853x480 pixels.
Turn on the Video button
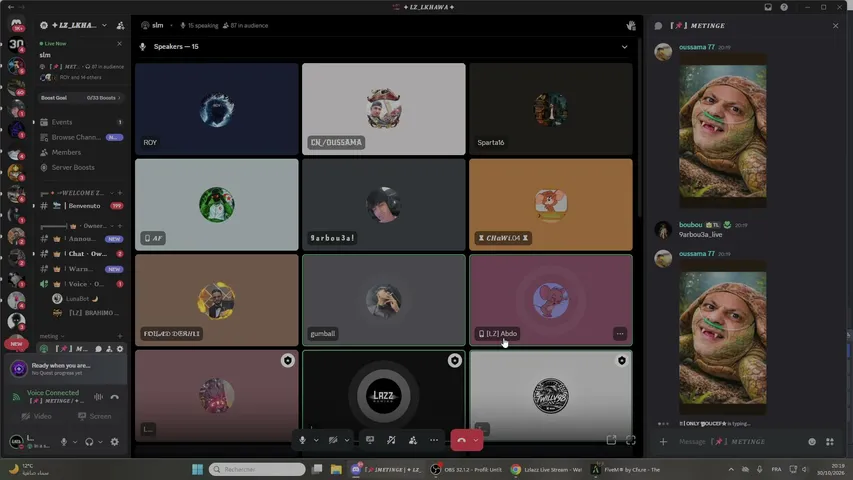click(36, 416)
